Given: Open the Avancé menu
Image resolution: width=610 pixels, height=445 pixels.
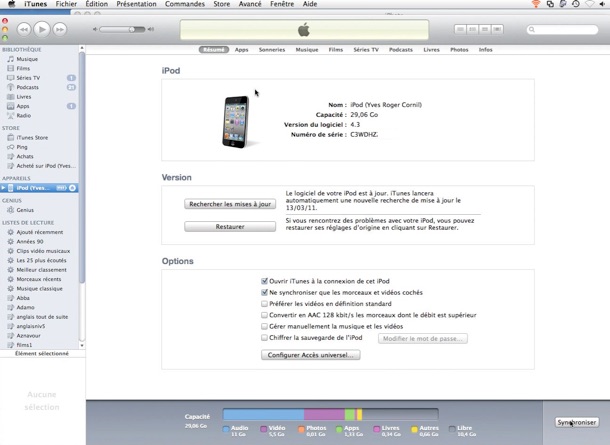Looking at the screenshot, I should (250, 4).
